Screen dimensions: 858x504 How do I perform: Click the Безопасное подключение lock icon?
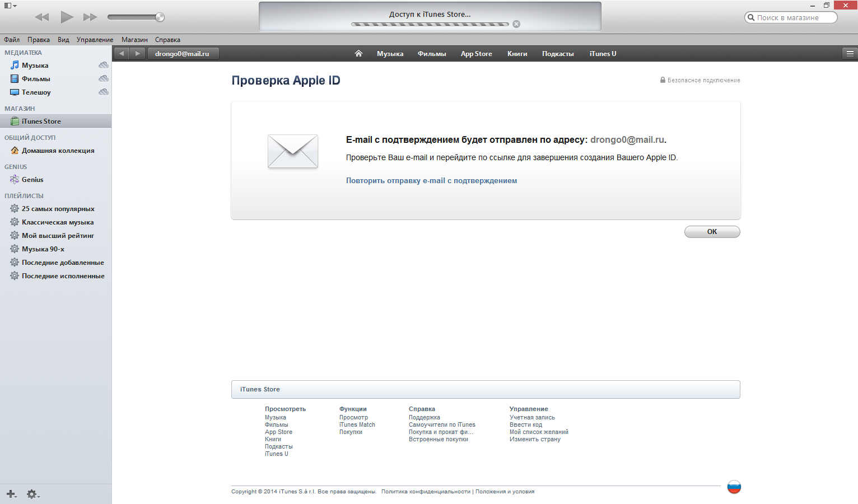point(663,80)
